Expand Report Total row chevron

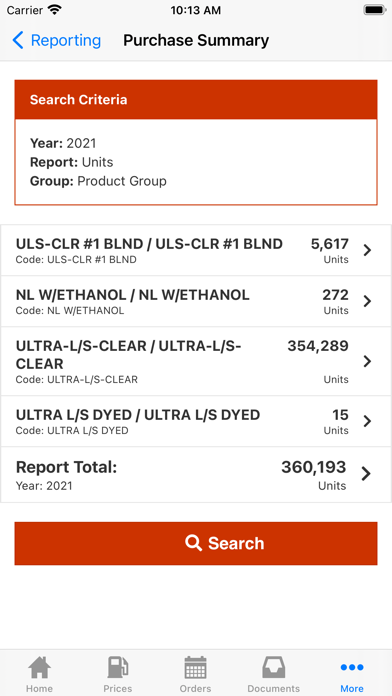(x=366, y=474)
